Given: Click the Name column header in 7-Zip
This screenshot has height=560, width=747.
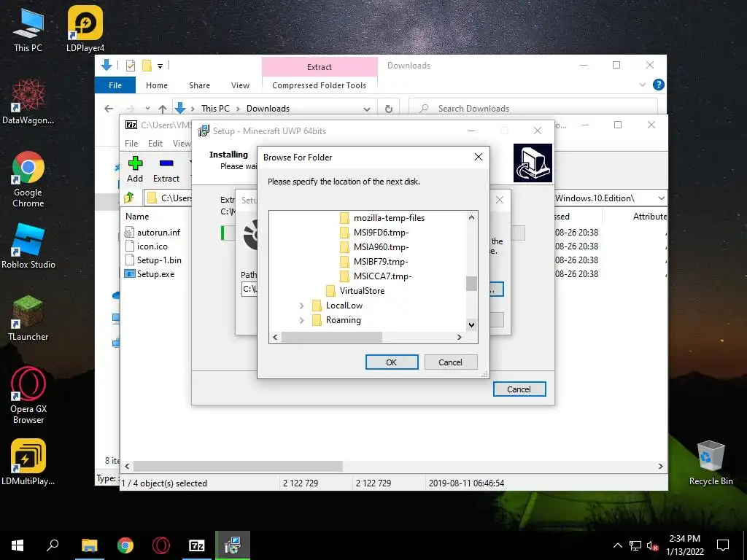Looking at the screenshot, I should click(137, 216).
